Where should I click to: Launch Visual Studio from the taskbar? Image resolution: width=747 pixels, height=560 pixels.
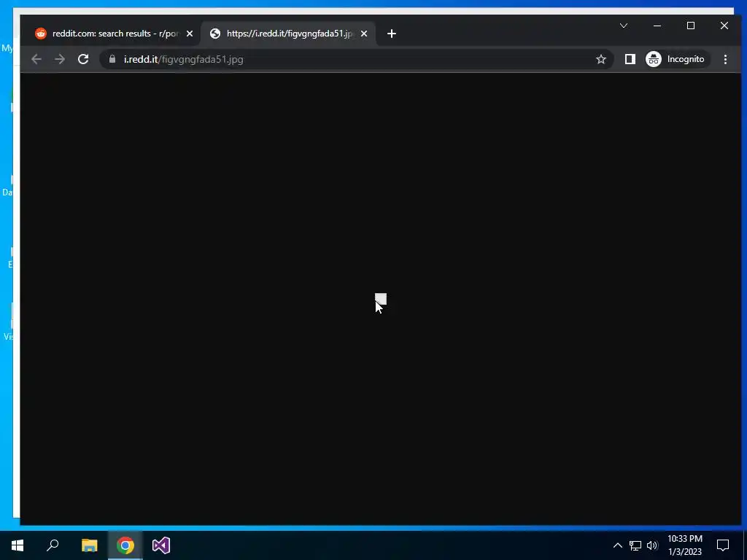coord(161,545)
